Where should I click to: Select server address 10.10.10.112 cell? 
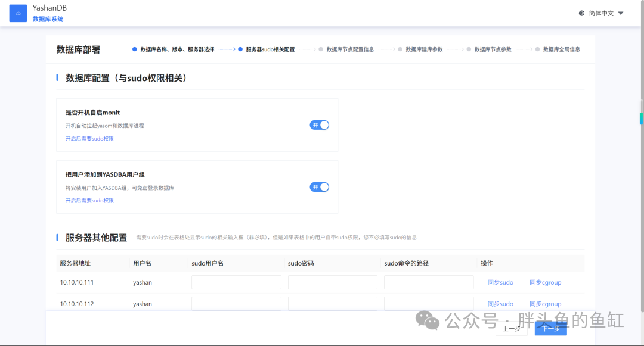click(77, 304)
